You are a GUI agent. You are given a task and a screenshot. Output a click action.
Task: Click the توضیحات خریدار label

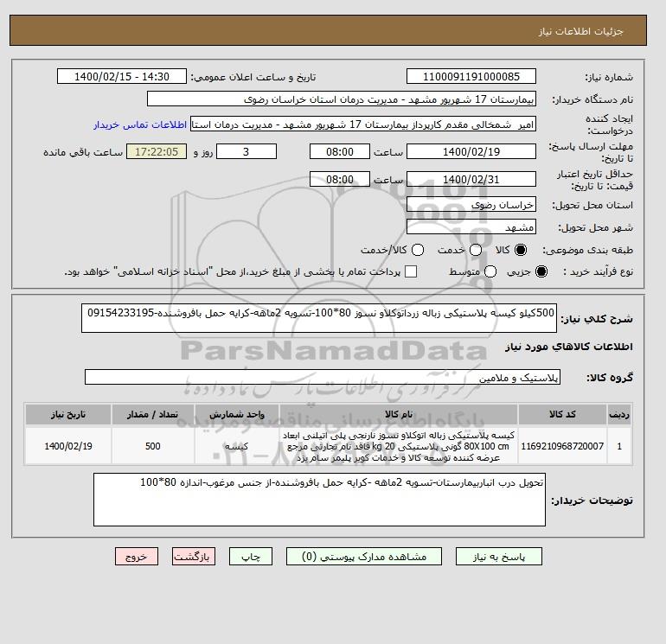click(592, 501)
